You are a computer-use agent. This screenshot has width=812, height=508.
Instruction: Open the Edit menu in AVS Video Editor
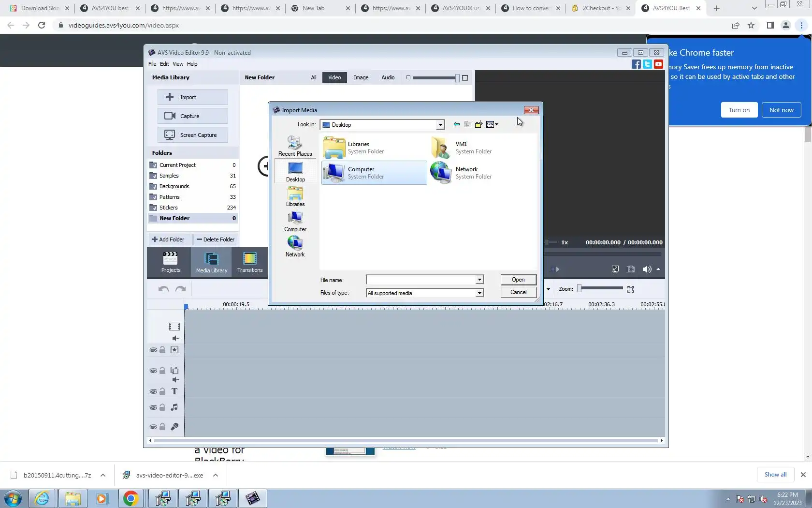point(164,64)
